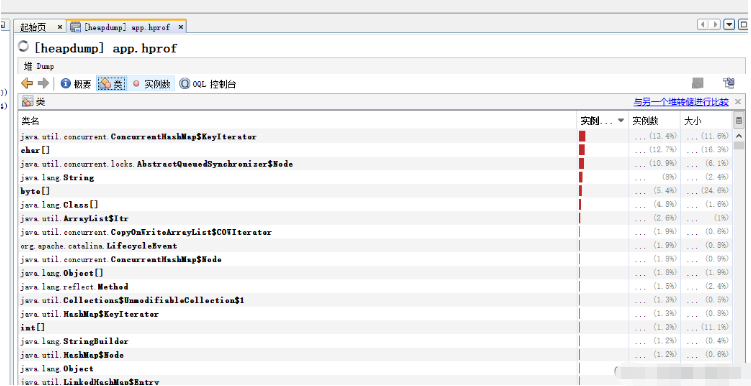Close the 类 panel with x
This screenshot has width=751, height=386.
point(738,102)
